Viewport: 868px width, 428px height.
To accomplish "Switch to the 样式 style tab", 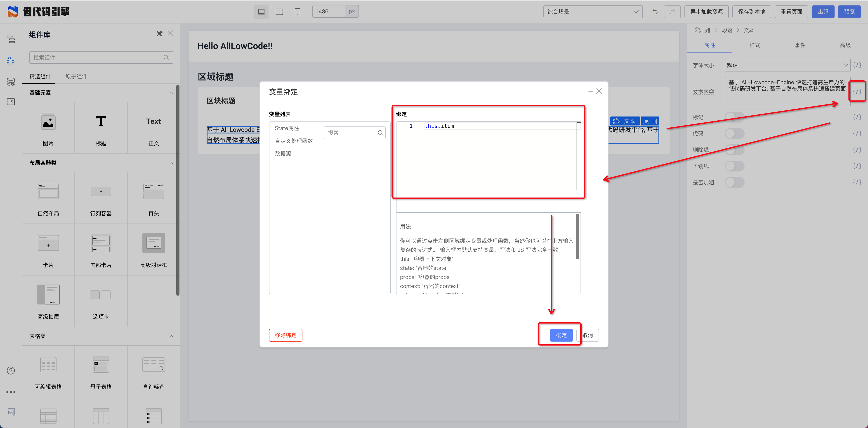I will click(755, 45).
